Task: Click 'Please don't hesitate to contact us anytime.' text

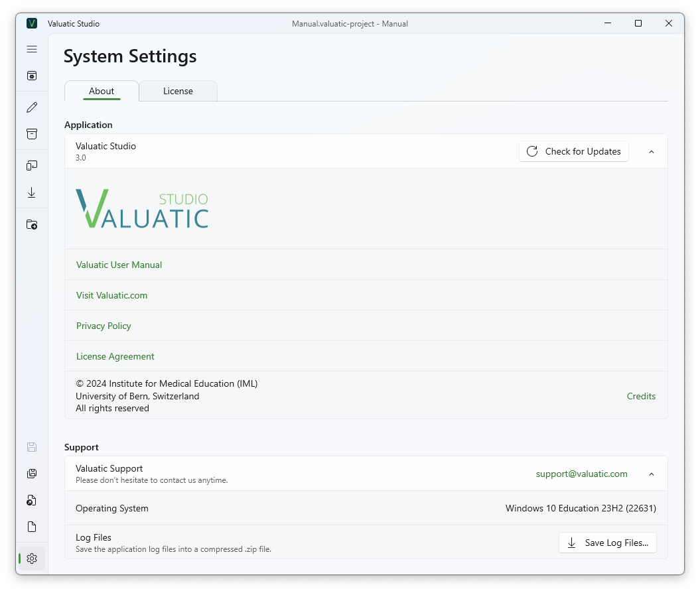Action: (152, 480)
